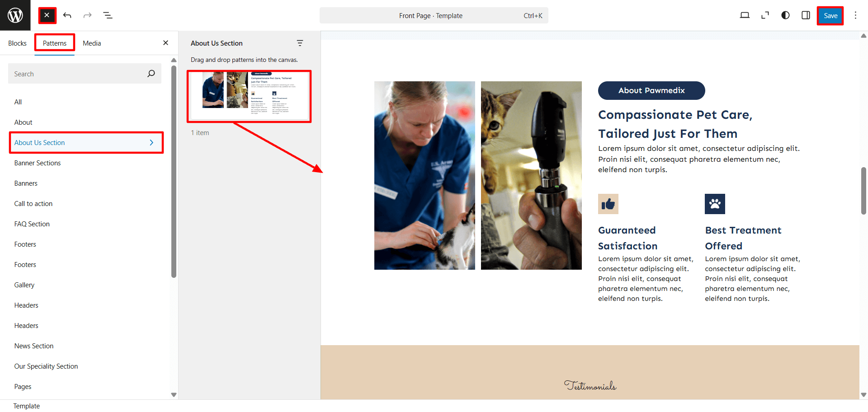The image size is (868, 412).
Task: Open the device preview laptop icon
Action: tap(745, 15)
